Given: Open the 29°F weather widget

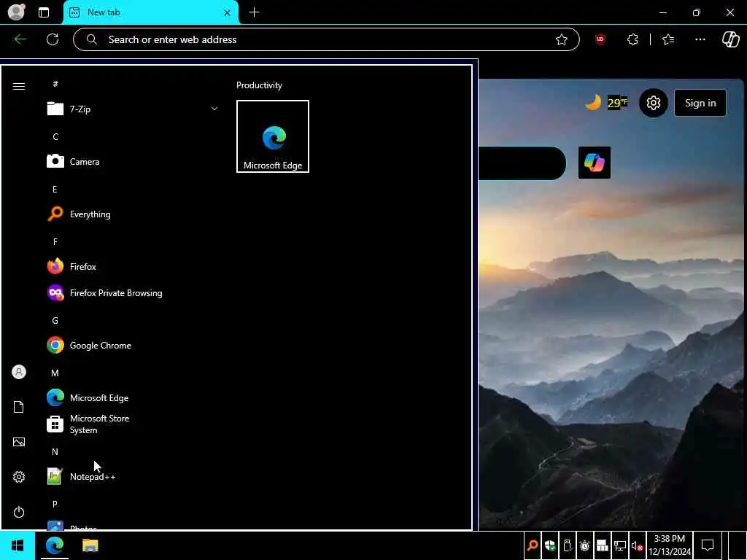Looking at the screenshot, I should tap(606, 102).
